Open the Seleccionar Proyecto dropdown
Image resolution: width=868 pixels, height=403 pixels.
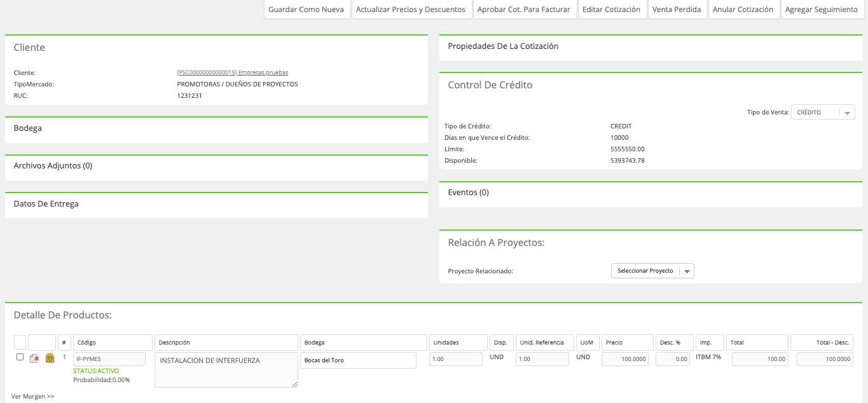coord(652,271)
